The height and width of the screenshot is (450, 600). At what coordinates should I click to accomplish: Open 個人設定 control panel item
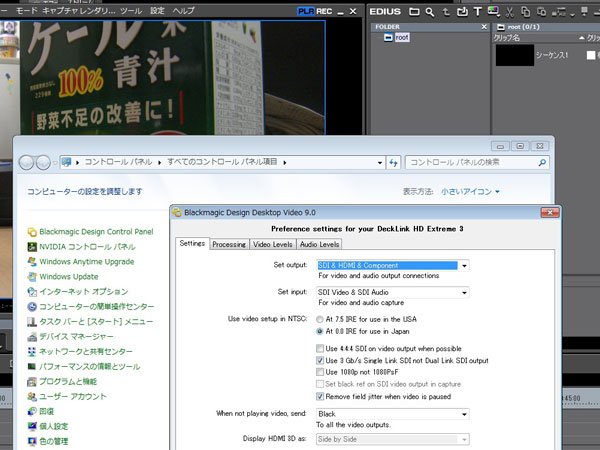pyautogui.click(x=48, y=426)
